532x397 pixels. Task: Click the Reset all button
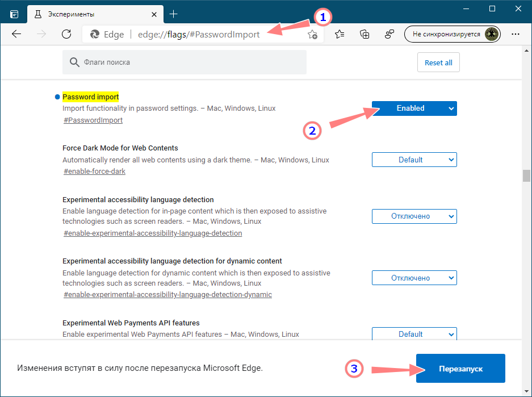point(438,62)
